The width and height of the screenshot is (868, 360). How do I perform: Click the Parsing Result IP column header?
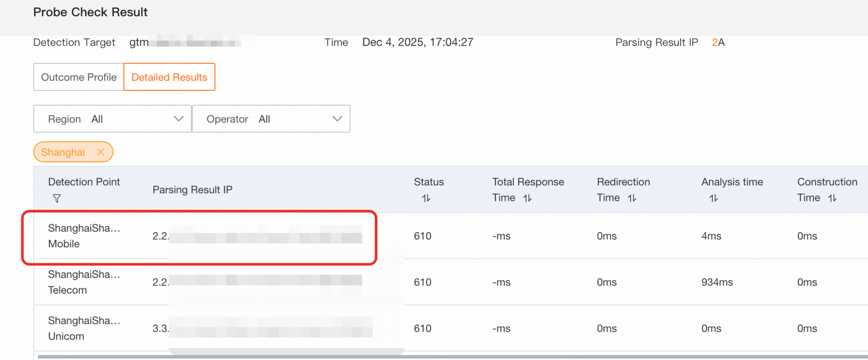[192, 190]
